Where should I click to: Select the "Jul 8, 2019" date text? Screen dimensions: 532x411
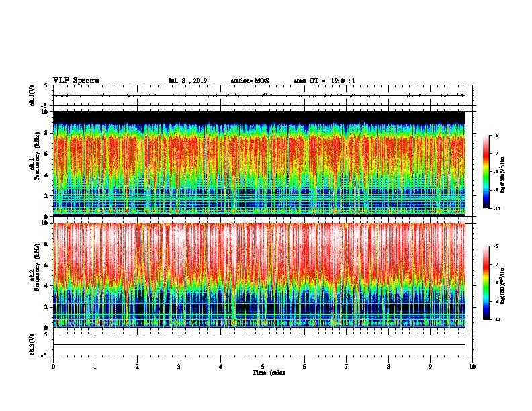click(x=187, y=81)
